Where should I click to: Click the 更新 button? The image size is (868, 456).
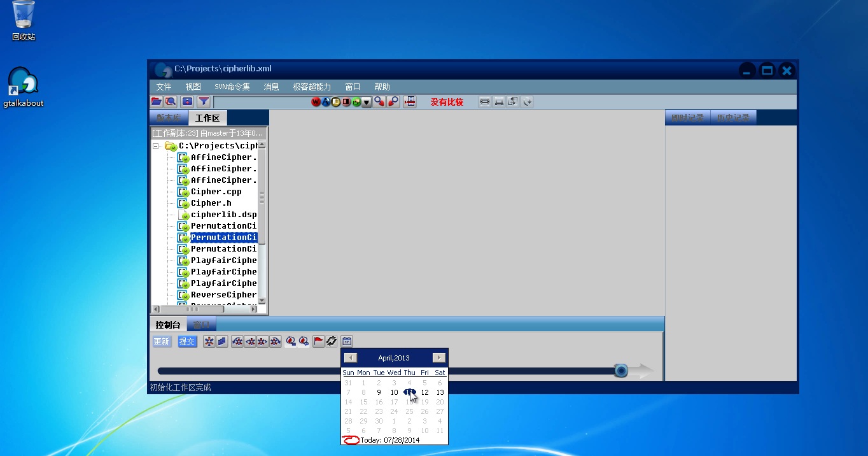[x=162, y=342]
